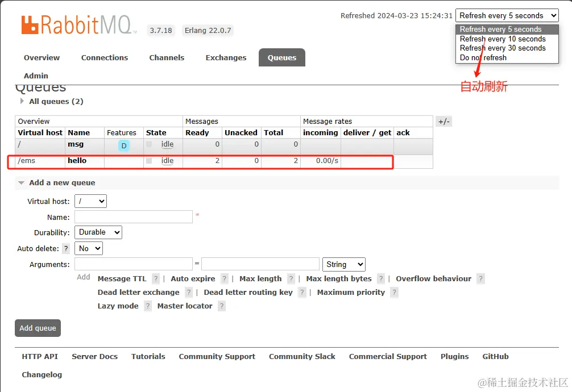Show help for Master locator
Screen dimensions: 572x392
221,306
